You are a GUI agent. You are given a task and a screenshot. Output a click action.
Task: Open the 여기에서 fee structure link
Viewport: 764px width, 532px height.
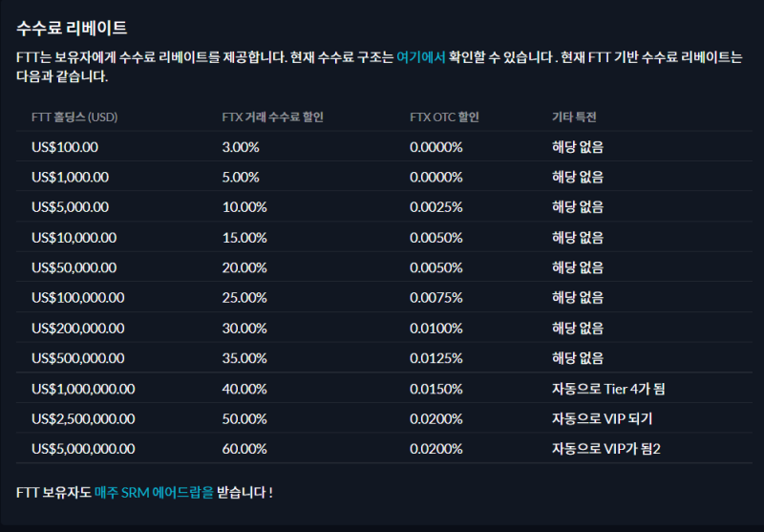coord(421,57)
